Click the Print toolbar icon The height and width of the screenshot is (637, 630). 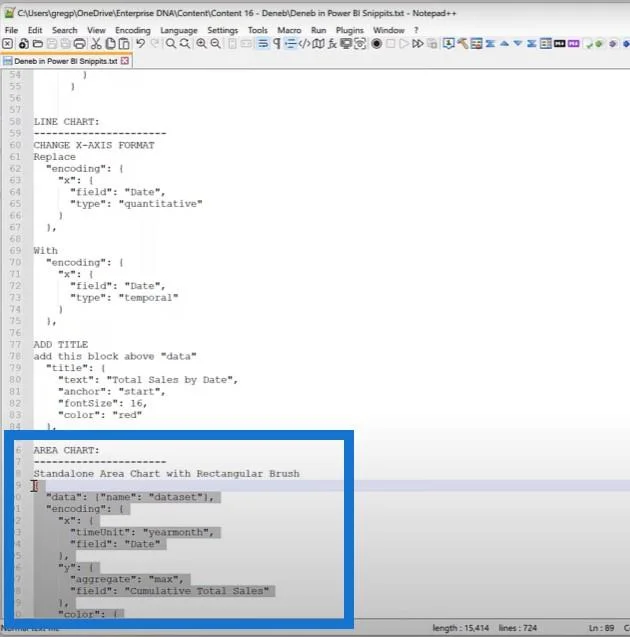click(80, 43)
